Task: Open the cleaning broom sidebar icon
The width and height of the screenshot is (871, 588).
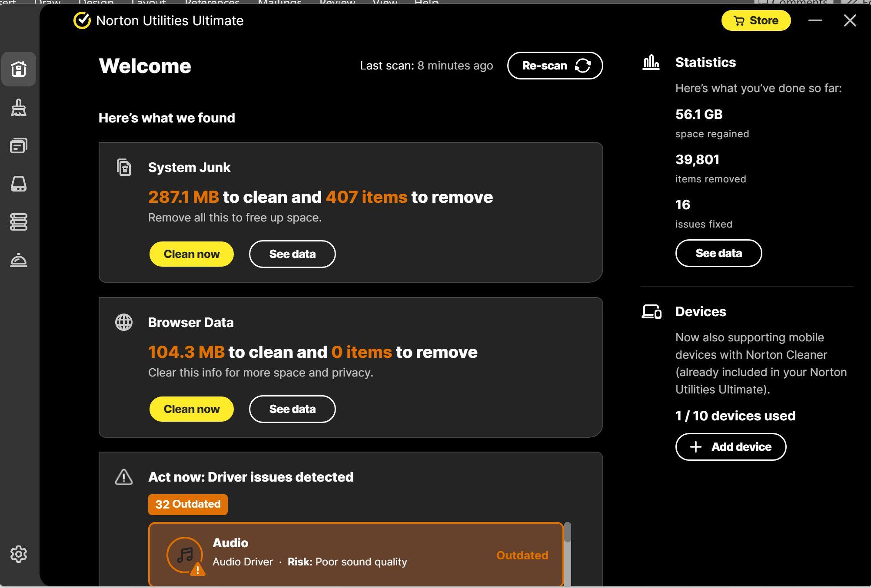Action: 19,107
